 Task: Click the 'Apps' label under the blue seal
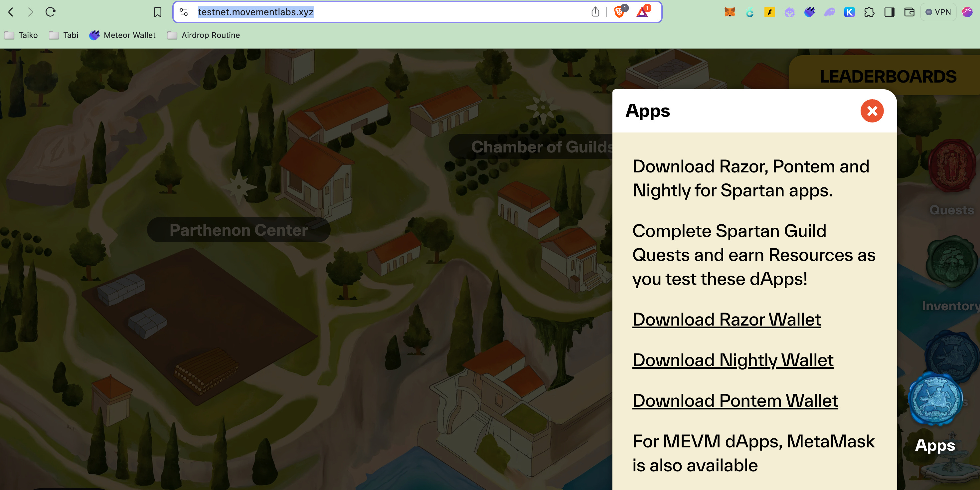pos(935,445)
